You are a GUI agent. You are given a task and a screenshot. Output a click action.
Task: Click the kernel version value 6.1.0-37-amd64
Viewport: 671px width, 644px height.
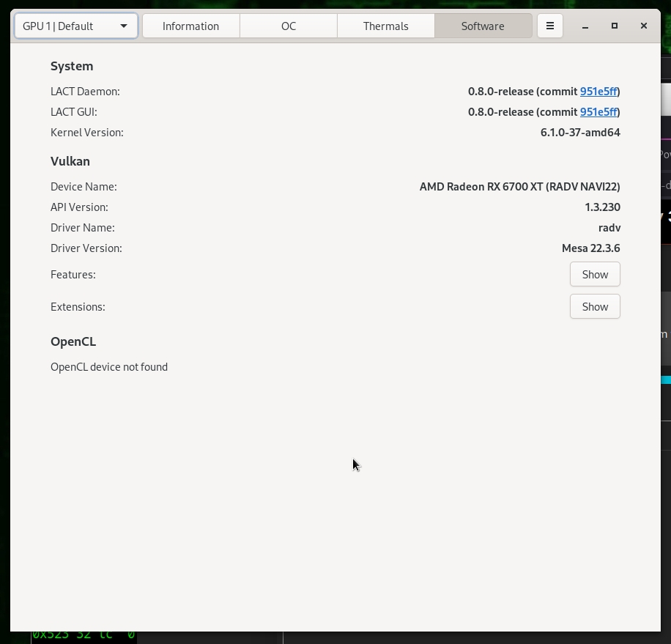coord(580,133)
